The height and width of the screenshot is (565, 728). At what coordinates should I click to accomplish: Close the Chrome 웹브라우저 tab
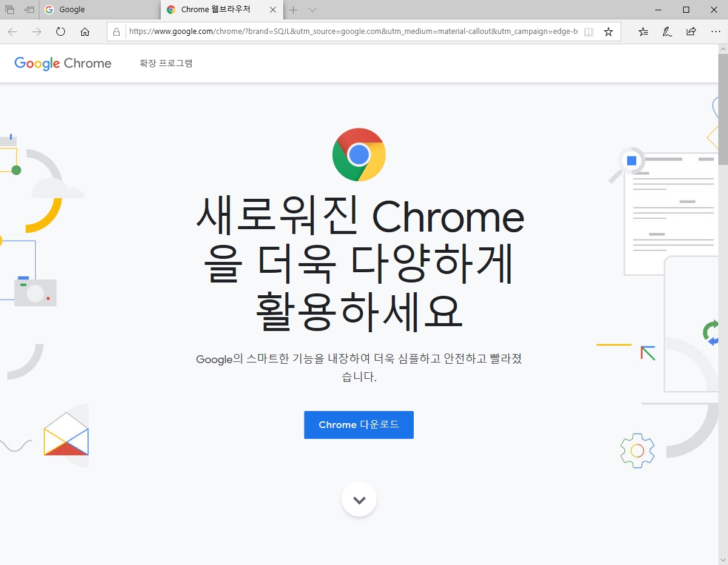272,10
